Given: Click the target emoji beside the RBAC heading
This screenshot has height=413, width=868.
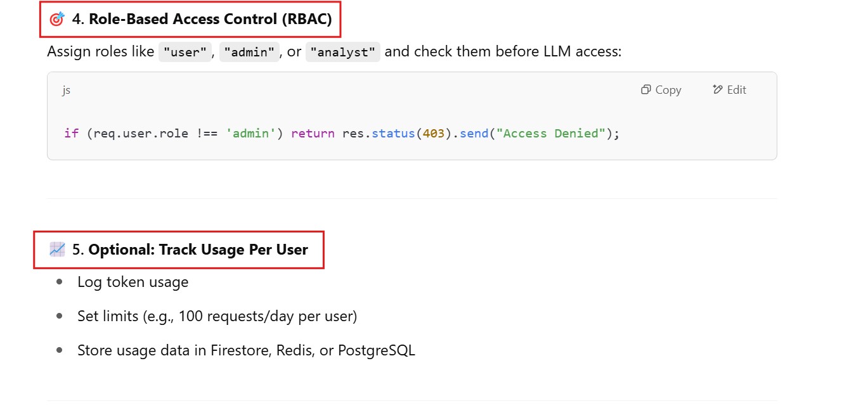Looking at the screenshot, I should pyautogui.click(x=57, y=20).
